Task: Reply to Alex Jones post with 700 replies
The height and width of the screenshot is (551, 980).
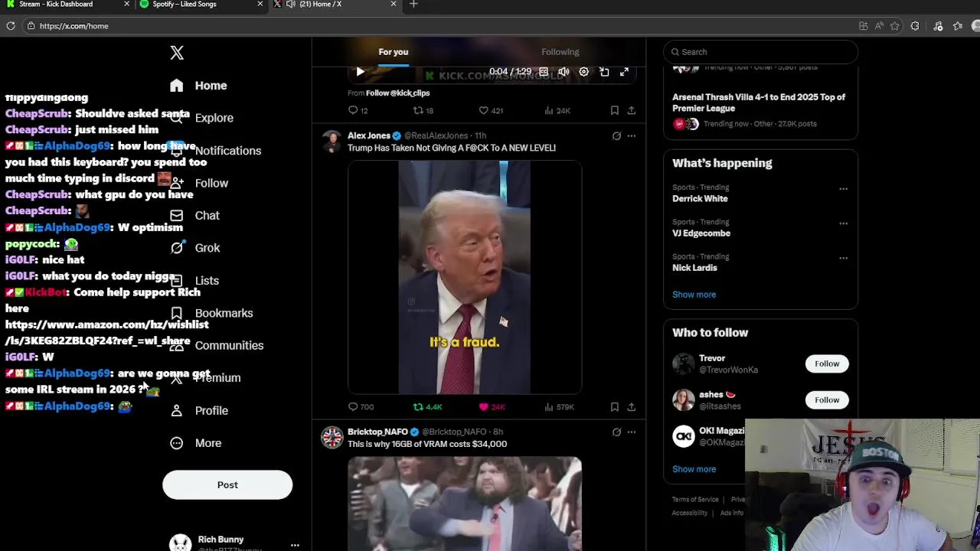Action: tap(361, 407)
